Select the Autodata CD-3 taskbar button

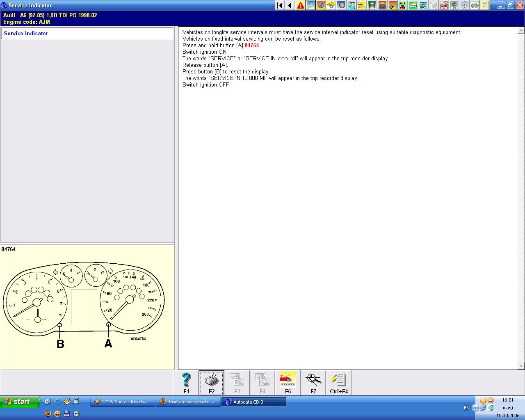[254, 402]
